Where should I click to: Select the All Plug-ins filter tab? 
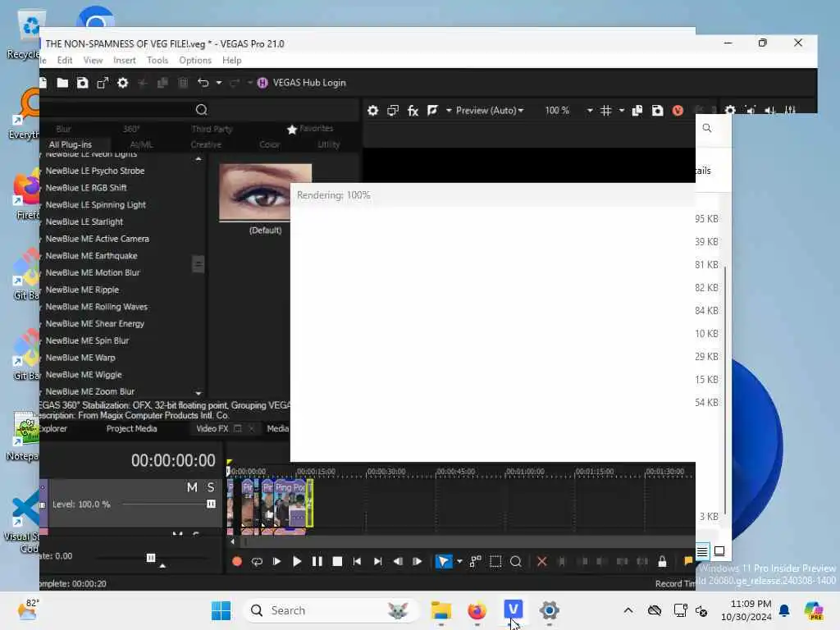pos(71,144)
